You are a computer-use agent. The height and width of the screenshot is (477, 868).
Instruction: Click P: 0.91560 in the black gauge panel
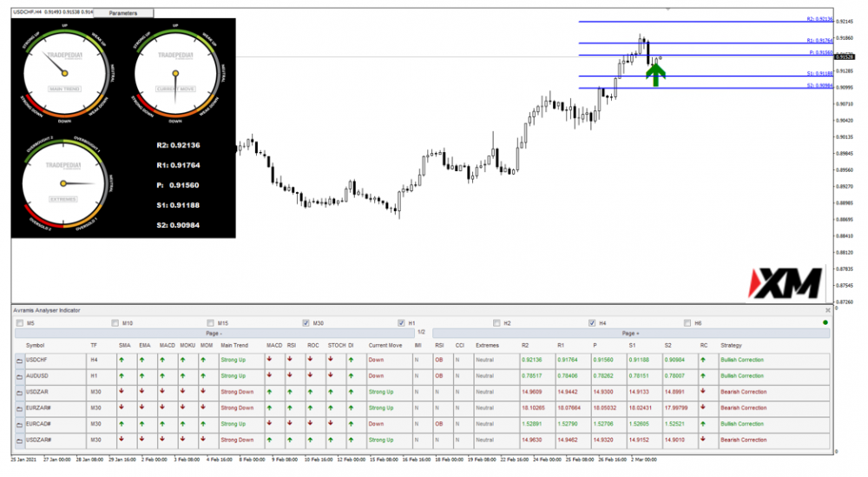[177, 185]
